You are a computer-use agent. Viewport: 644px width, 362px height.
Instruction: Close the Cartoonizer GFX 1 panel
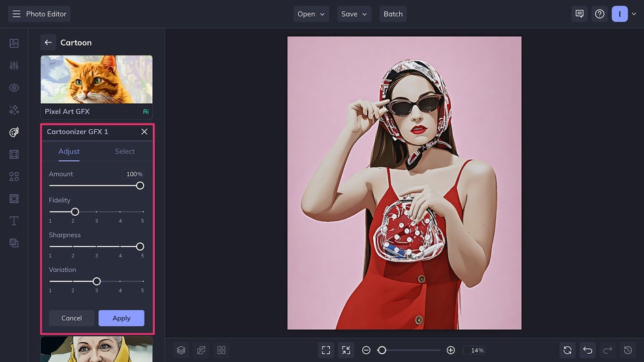pyautogui.click(x=144, y=132)
